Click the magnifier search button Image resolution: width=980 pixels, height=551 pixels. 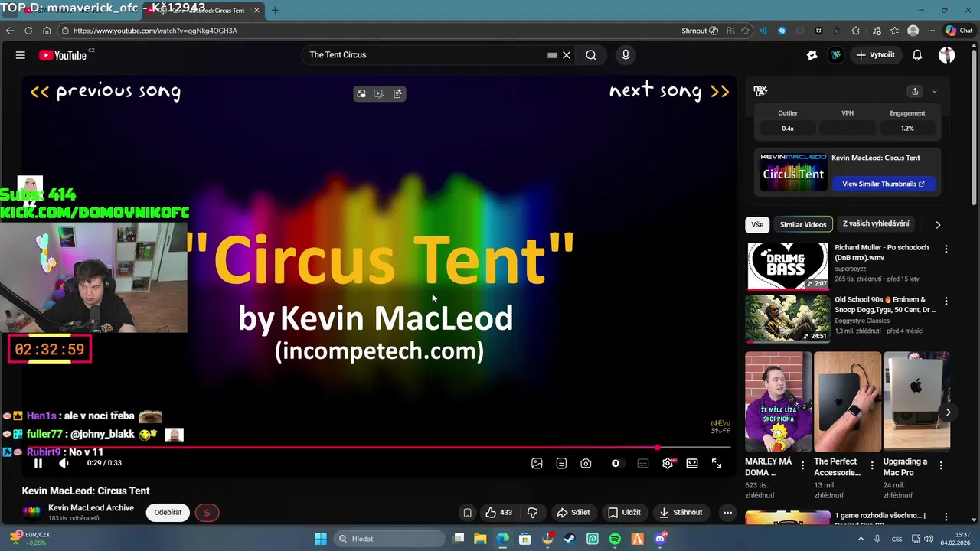[591, 55]
